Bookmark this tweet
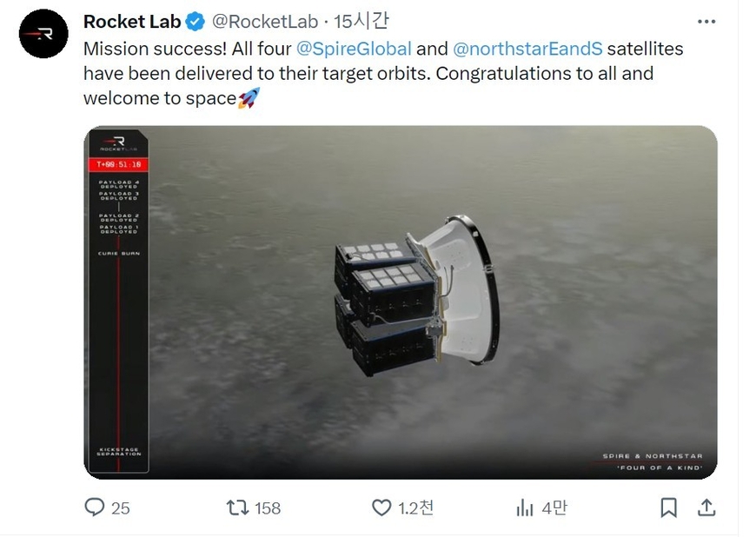 click(x=668, y=507)
